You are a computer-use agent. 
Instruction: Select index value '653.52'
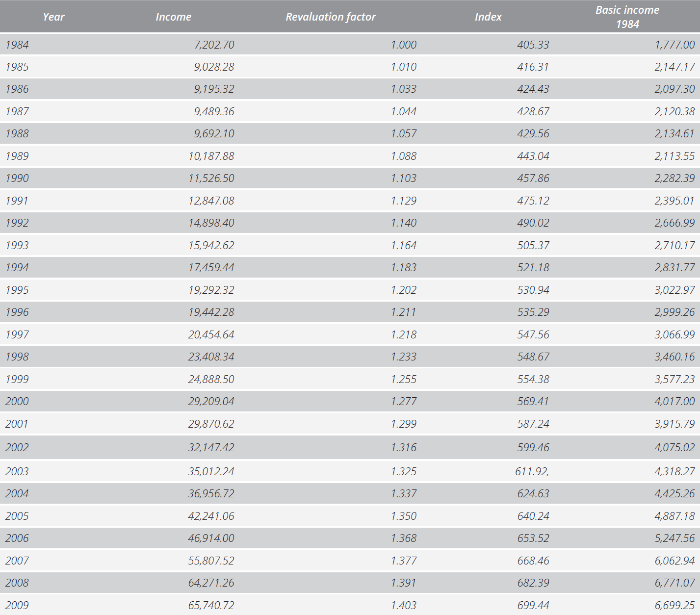pos(533,538)
